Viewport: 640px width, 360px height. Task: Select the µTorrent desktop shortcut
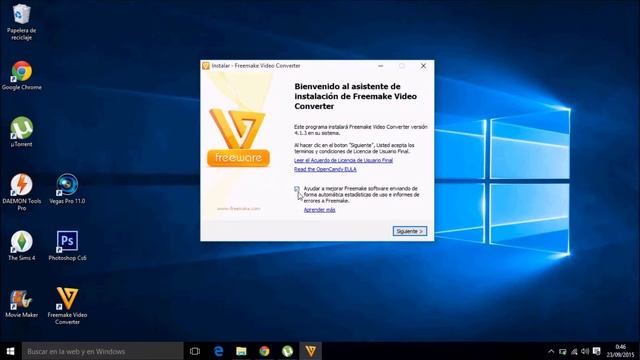pos(21,132)
